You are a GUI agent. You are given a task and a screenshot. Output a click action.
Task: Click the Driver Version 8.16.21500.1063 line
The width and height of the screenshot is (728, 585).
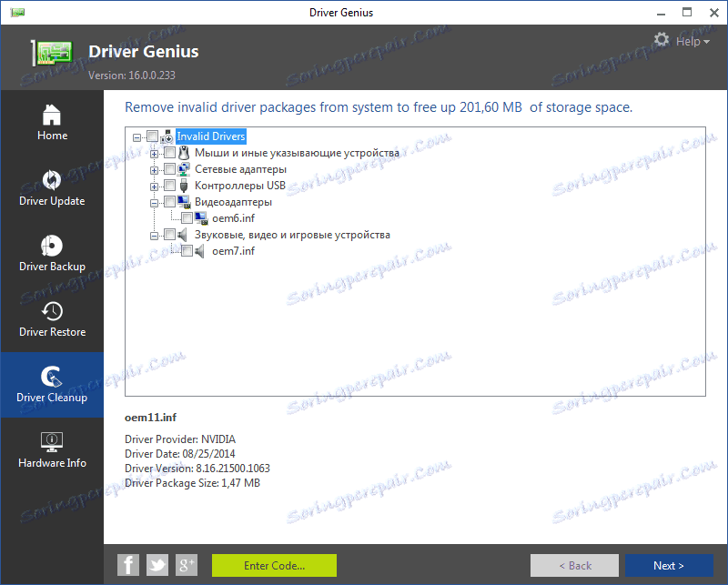pos(197,468)
